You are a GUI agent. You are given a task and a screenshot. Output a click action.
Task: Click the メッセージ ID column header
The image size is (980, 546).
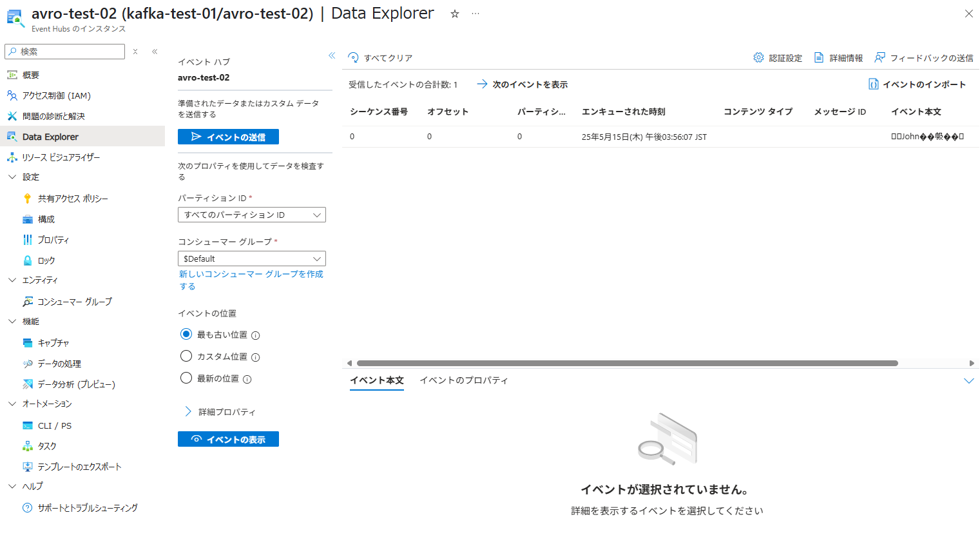840,112
